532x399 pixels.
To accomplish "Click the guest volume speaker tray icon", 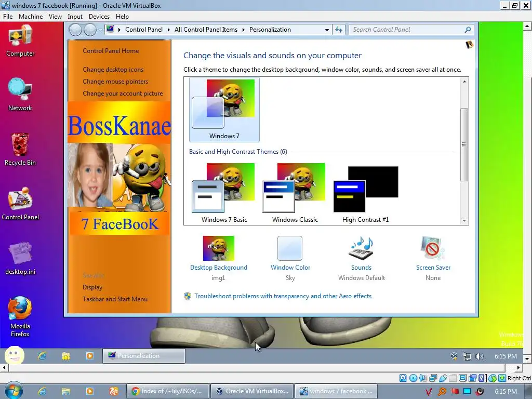I will [480, 356].
